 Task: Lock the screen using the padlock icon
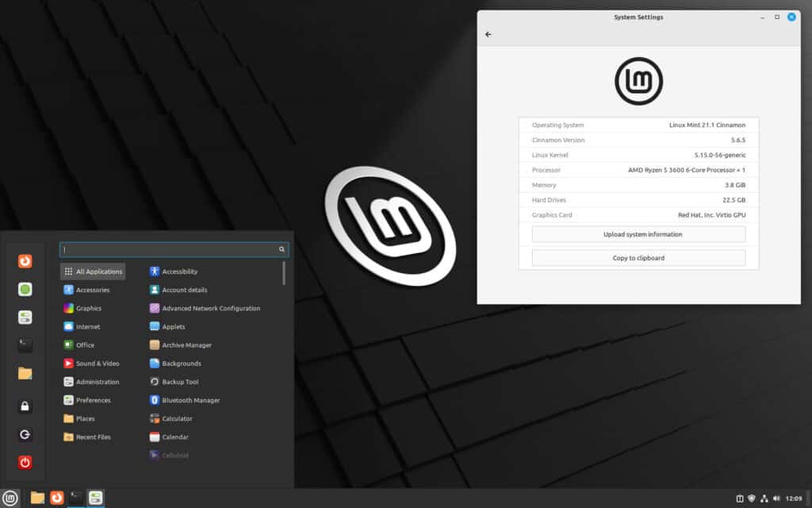[x=24, y=406]
